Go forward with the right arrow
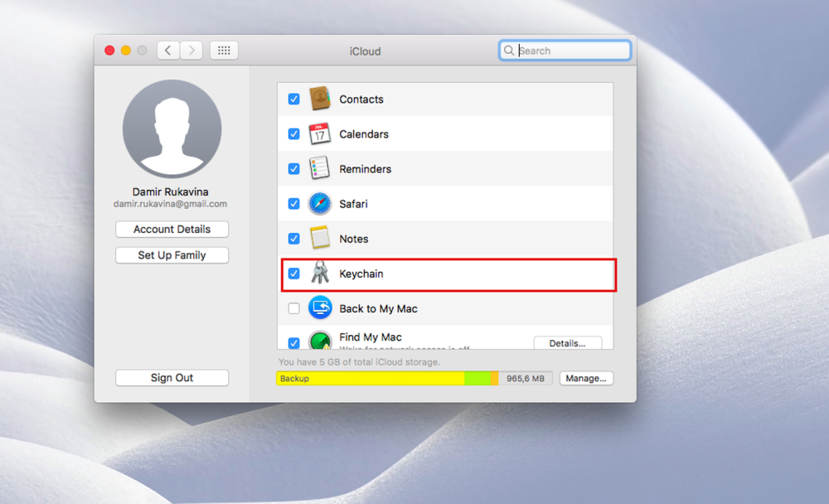The height and width of the screenshot is (504, 829). click(191, 51)
